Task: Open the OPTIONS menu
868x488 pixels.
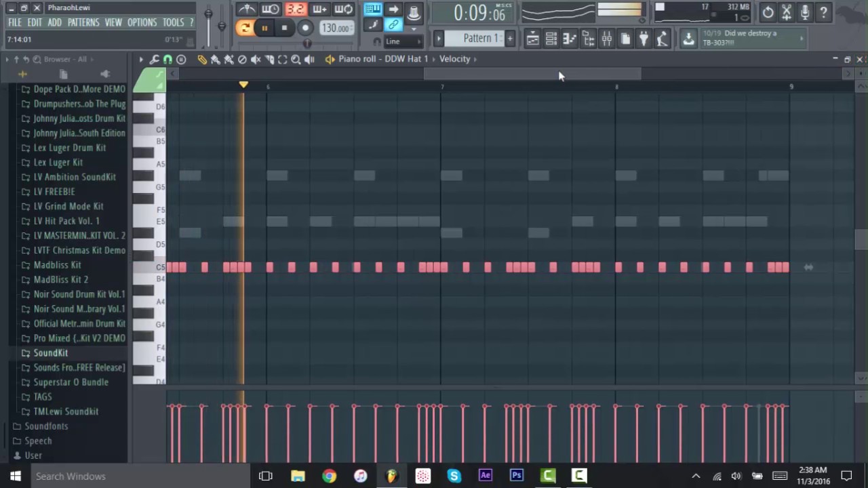Action: click(x=142, y=22)
